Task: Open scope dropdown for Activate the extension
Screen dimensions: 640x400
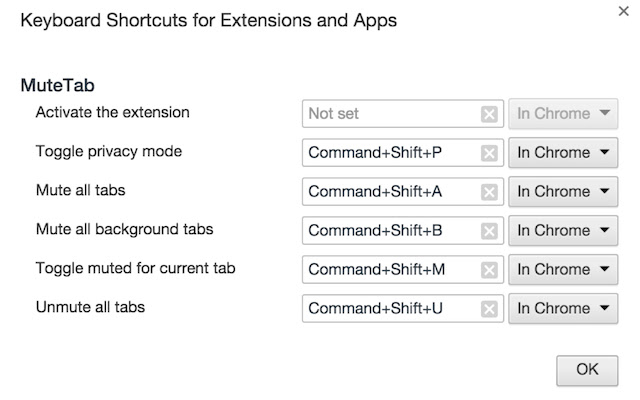Action: point(563,114)
